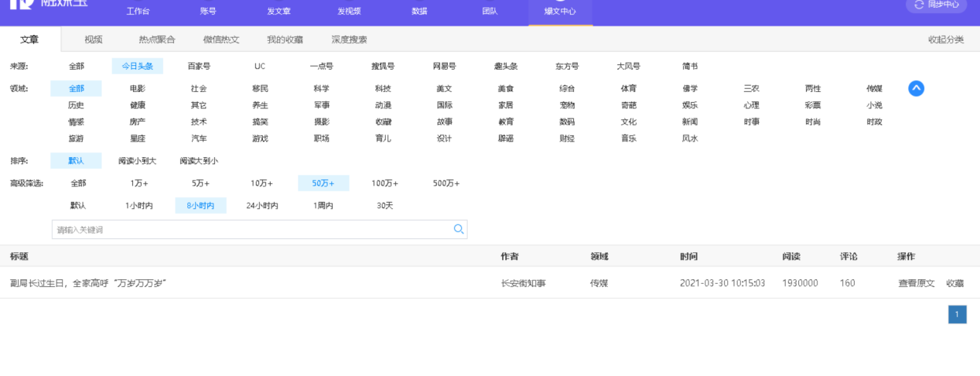Viewport: 980px width, 376px height.
Task: Click 查看原文 for the listed article
Action: [916, 283]
